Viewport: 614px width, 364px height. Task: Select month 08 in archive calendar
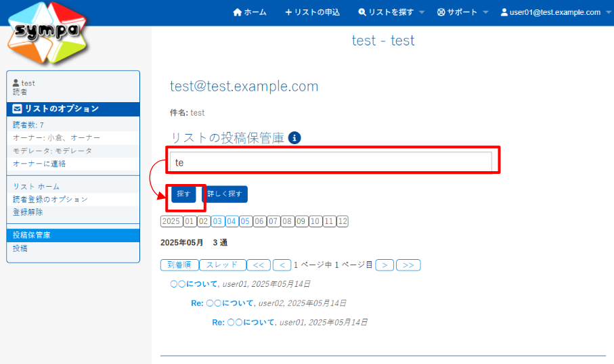pos(287,221)
